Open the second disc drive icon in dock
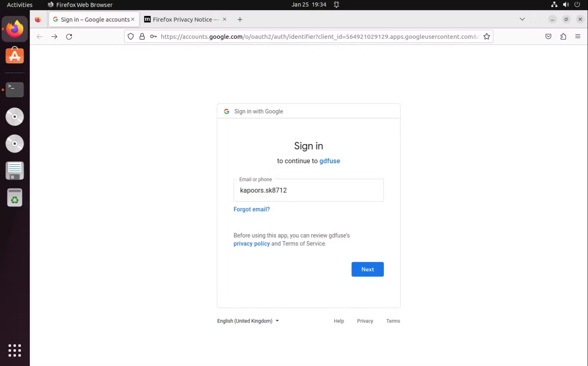Viewport: 588px width, 366px height. pos(15,144)
